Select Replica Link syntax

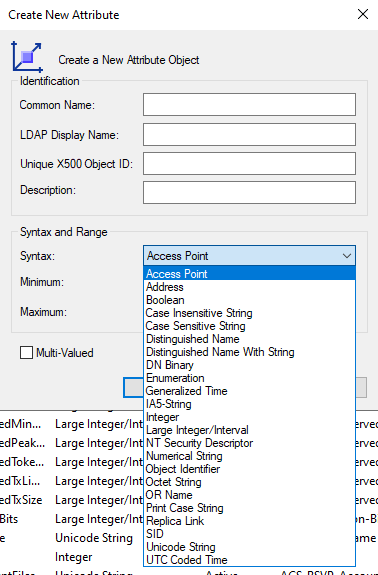[x=249, y=521]
